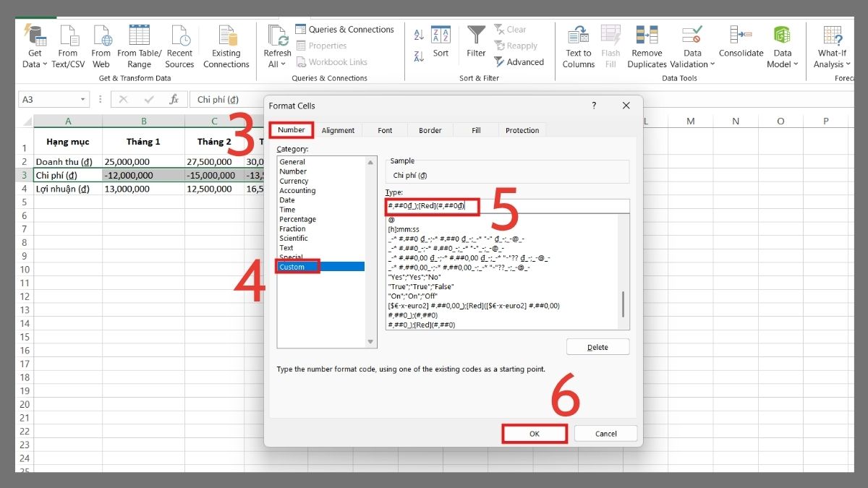Open Existing Connections
Viewport: 868px width, 488px height.
pos(226,46)
